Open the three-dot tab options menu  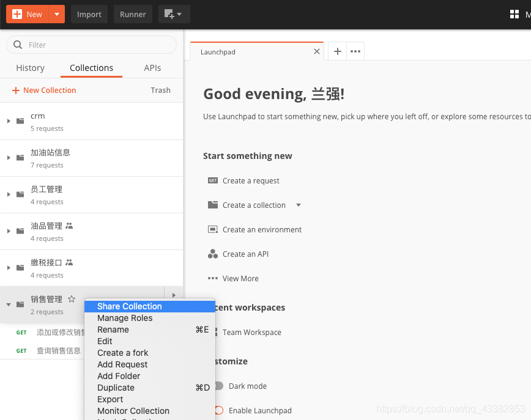[x=355, y=51]
